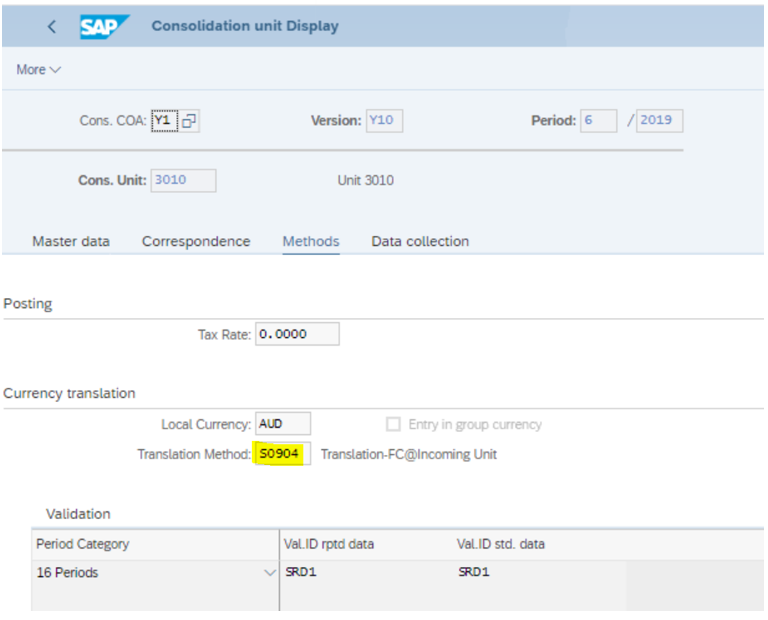
Task: Click the Tax Rate field
Action: pyautogui.click(x=297, y=334)
